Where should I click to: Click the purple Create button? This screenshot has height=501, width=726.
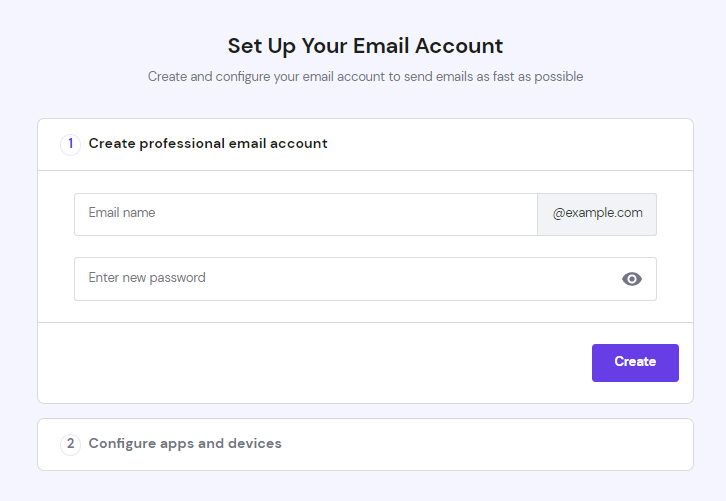point(635,363)
